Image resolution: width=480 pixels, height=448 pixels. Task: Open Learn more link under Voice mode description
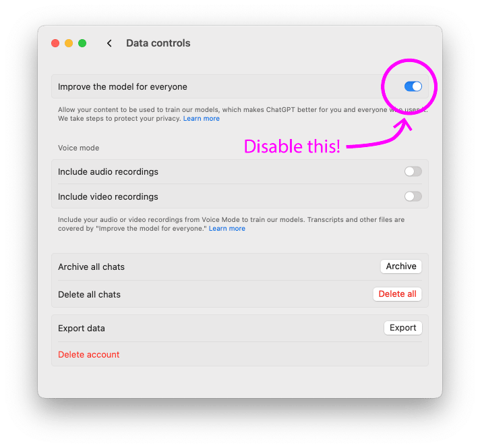(x=227, y=229)
